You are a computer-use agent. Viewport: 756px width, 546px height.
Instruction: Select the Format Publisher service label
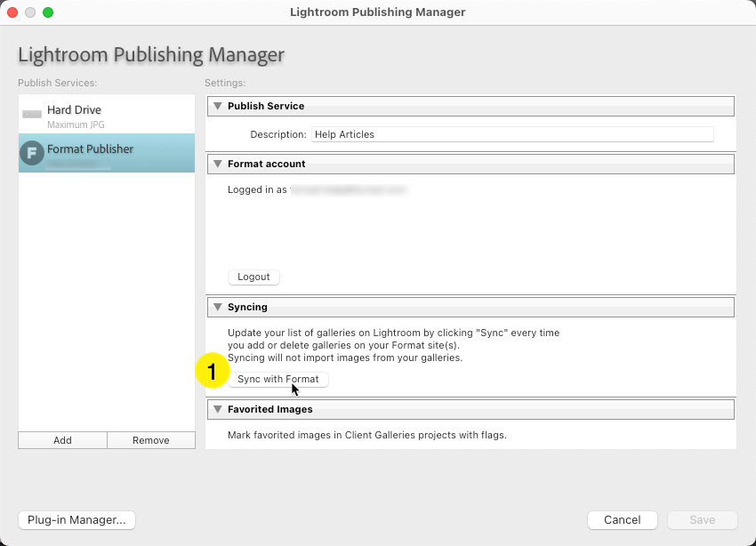point(90,149)
